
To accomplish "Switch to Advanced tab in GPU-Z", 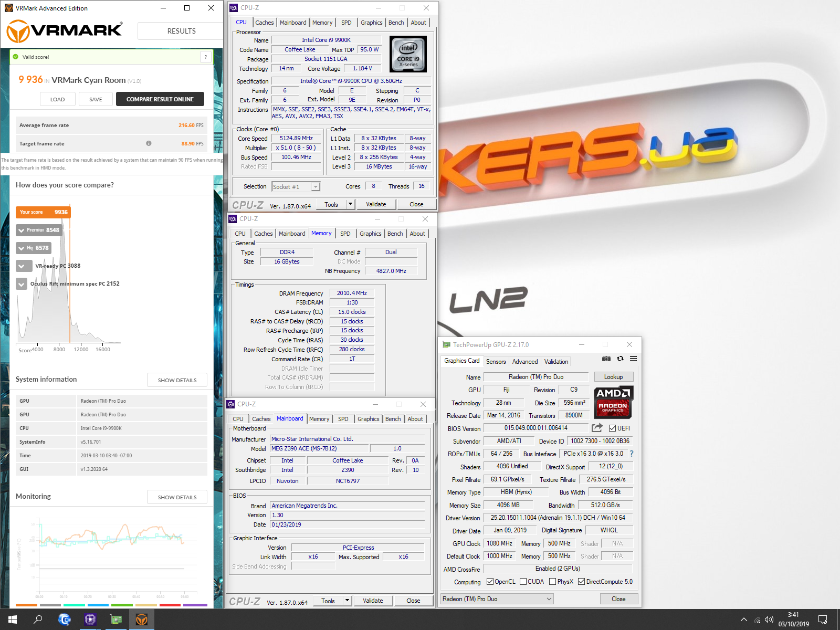I will [525, 362].
